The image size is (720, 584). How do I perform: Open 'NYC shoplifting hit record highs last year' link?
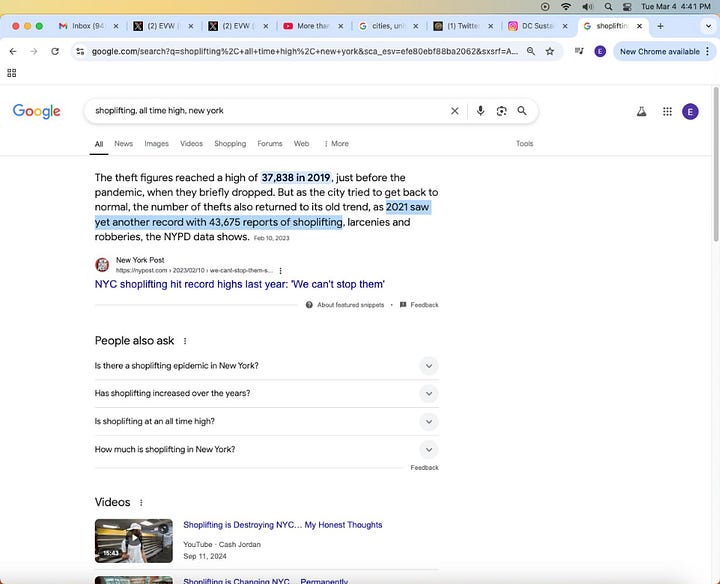click(x=240, y=284)
